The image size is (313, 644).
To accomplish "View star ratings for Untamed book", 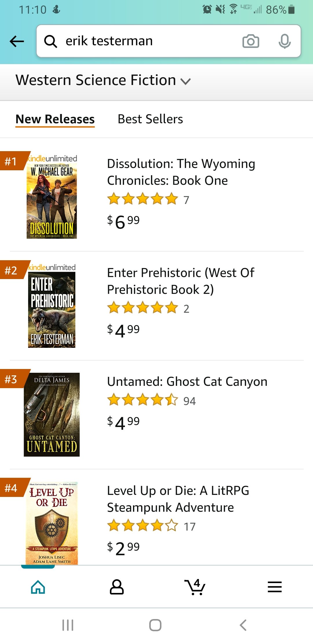I will click(143, 400).
